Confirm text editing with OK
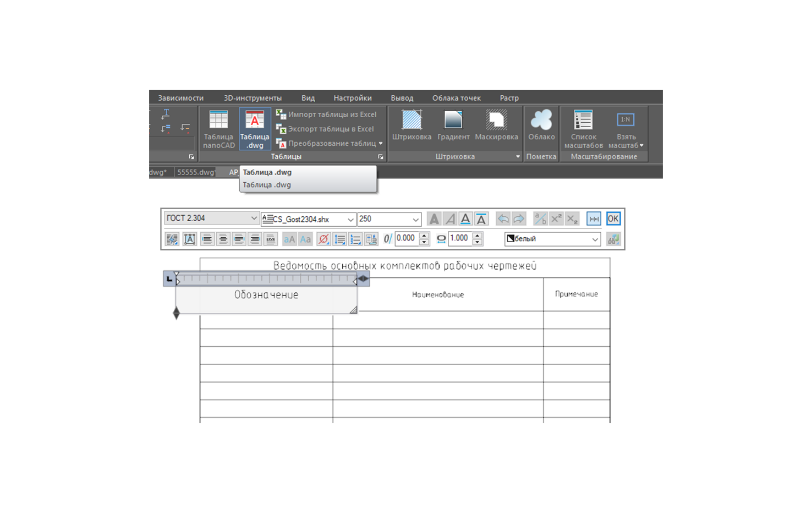Viewport: 812px width, 508px height. click(613, 219)
